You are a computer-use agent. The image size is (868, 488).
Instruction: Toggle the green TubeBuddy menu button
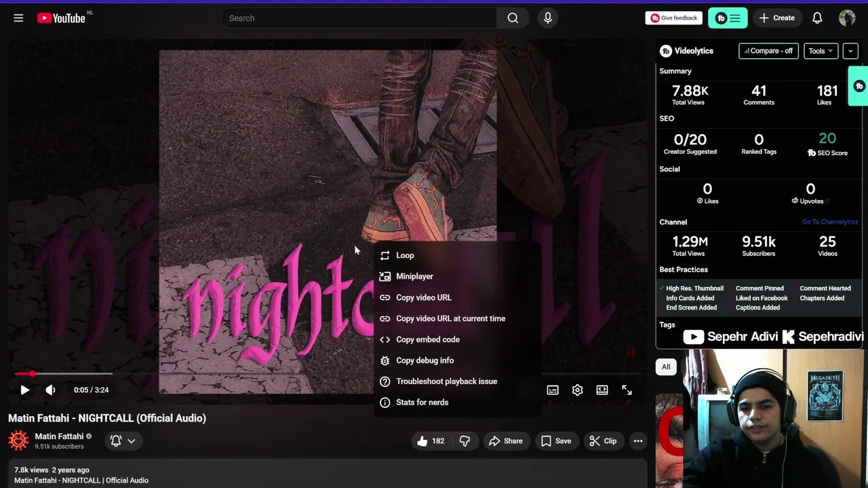pyautogui.click(x=728, y=18)
